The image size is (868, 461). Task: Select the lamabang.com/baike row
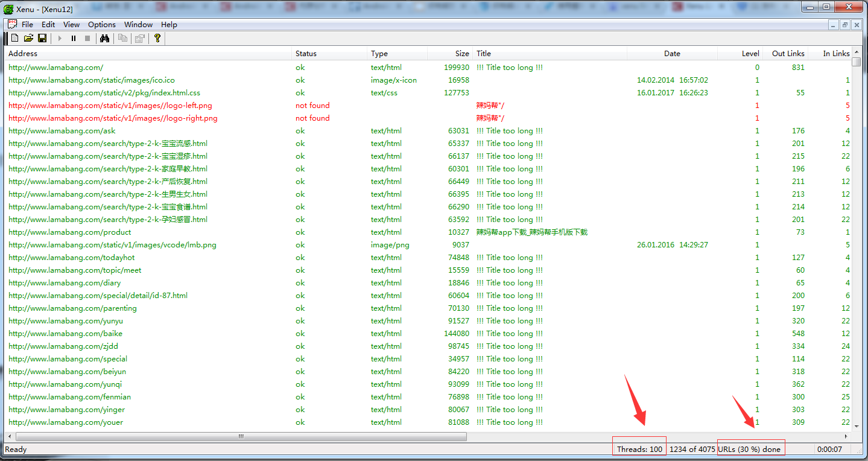pos(428,334)
